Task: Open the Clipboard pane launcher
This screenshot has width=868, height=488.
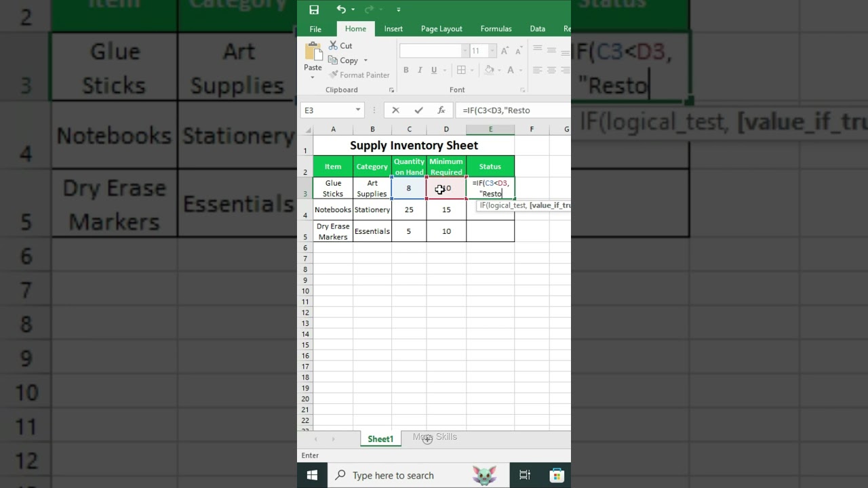Action: coord(391,90)
